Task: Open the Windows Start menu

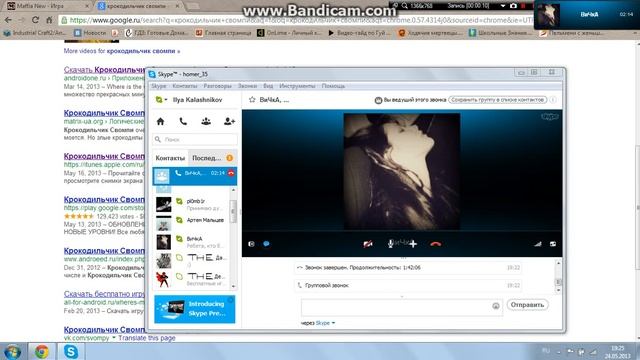Action: click(13, 351)
